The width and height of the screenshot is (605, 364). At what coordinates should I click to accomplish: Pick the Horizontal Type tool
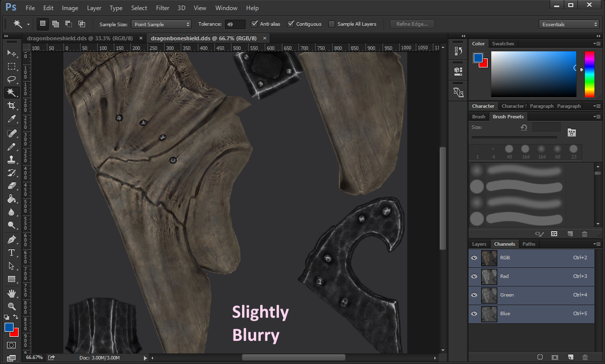pos(12,252)
